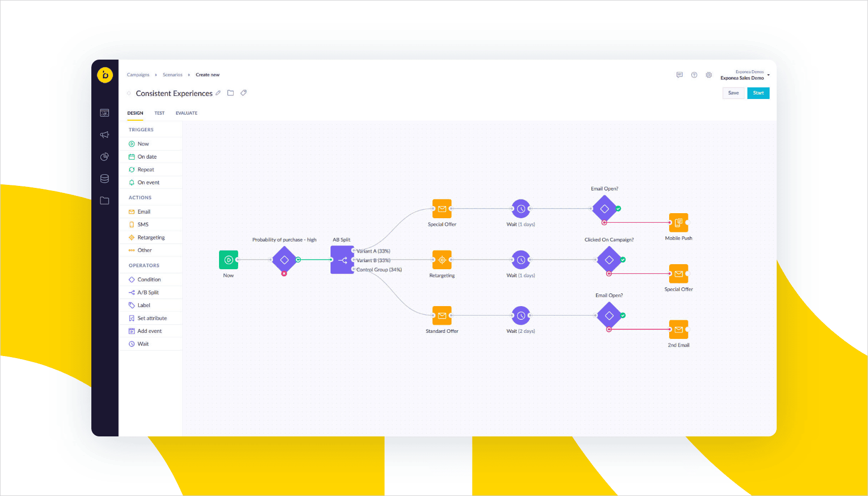Open the data database icon in dark sidebar
This screenshot has width=868, height=496.
coord(104,178)
